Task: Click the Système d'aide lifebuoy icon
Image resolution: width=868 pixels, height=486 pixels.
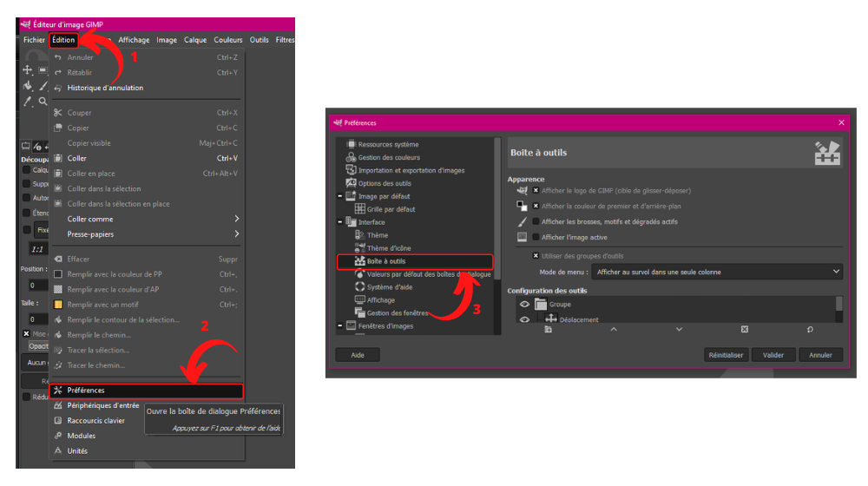Action: (x=360, y=286)
